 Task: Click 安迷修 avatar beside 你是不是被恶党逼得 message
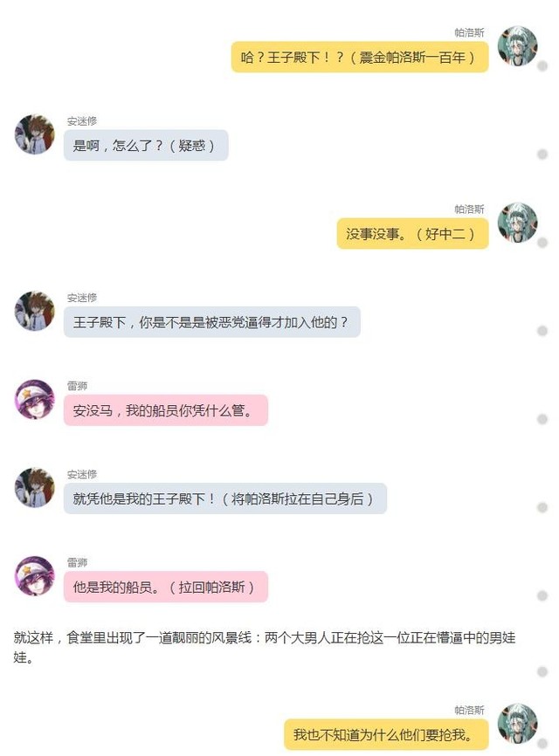coord(34,311)
